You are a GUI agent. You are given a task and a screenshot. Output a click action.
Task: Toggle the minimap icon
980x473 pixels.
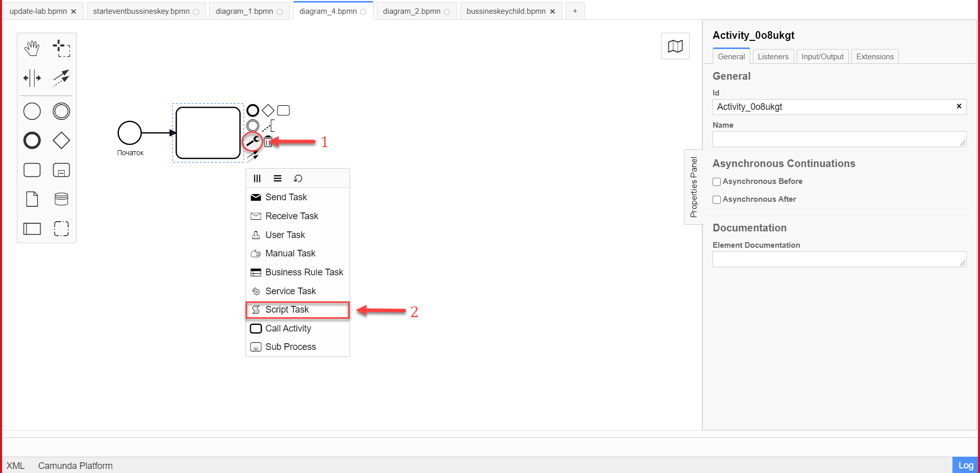[x=675, y=46]
